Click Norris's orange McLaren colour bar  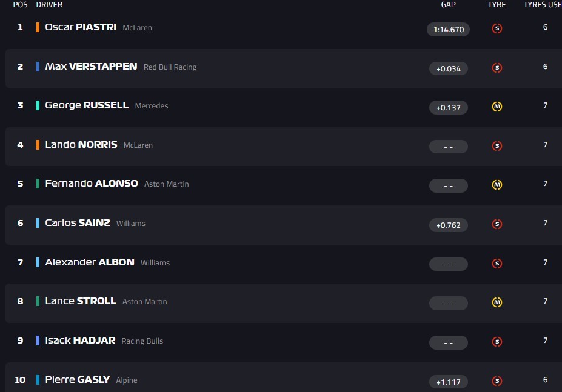click(38, 145)
